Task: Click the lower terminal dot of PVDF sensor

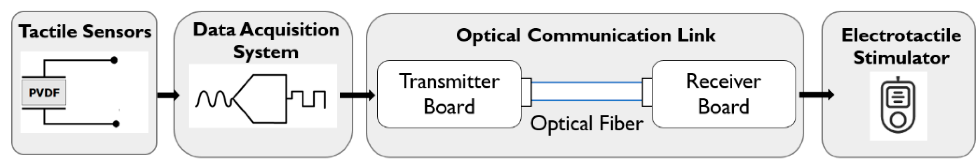Action: coord(116,124)
